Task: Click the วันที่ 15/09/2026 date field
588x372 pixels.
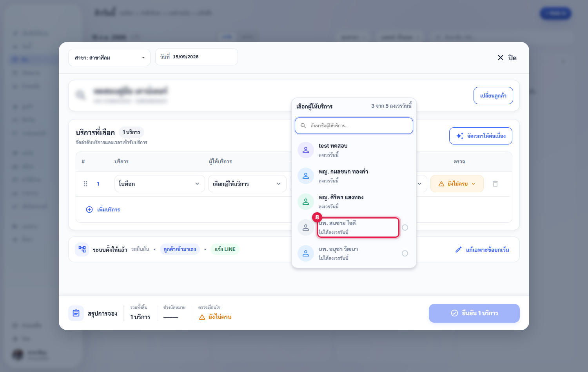Action: tap(196, 57)
